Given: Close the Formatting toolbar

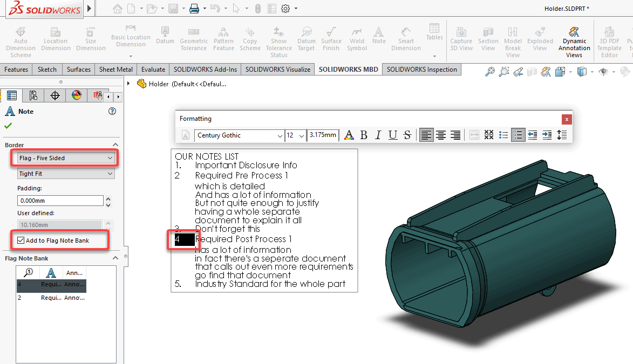Looking at the screenshot, I should tap(567, 119).
